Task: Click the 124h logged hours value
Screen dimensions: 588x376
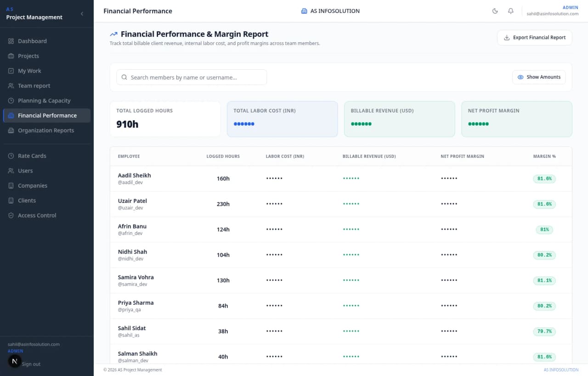Action: (223, 230)
